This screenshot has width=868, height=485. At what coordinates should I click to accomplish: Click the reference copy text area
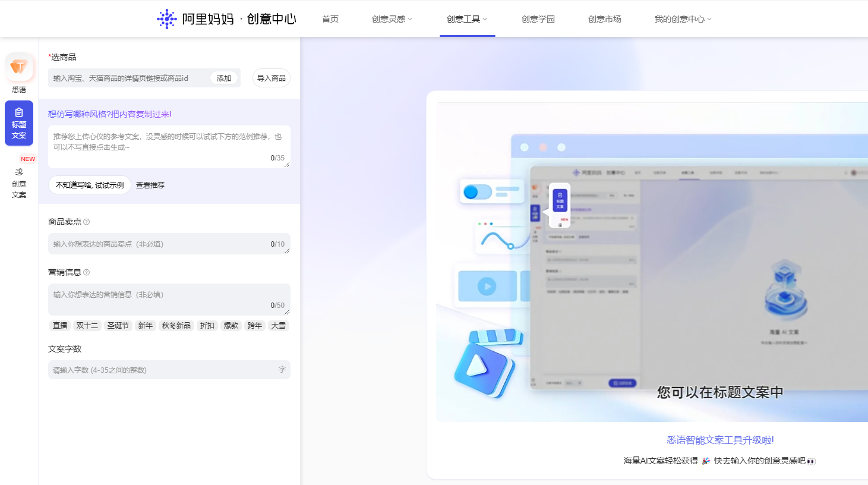169,147
